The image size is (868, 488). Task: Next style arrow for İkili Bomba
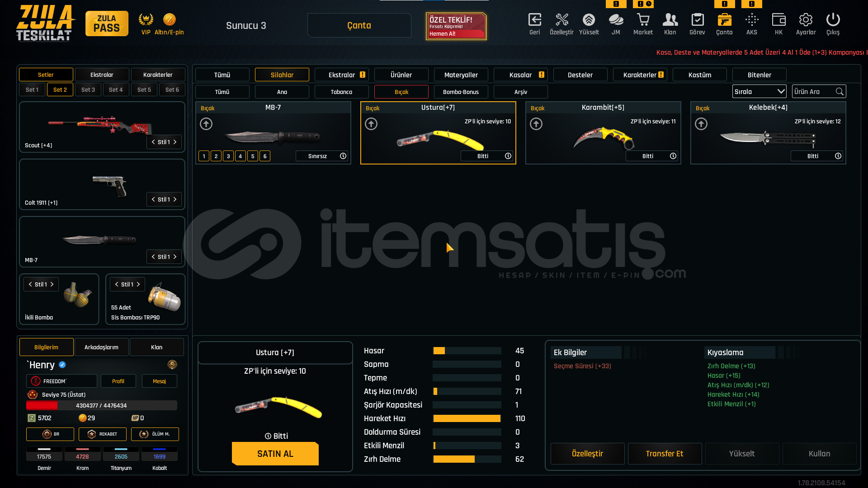[52, 284]
